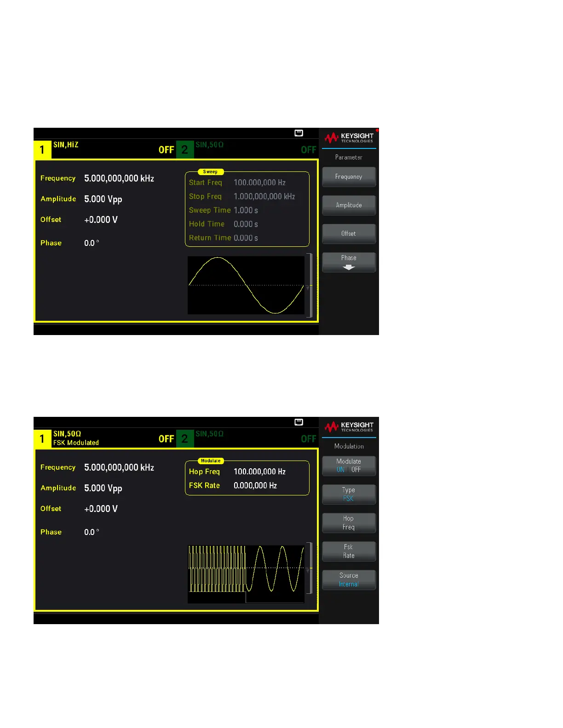Click the Hop Freq value 100.000,000 Hz

(259, 472)
